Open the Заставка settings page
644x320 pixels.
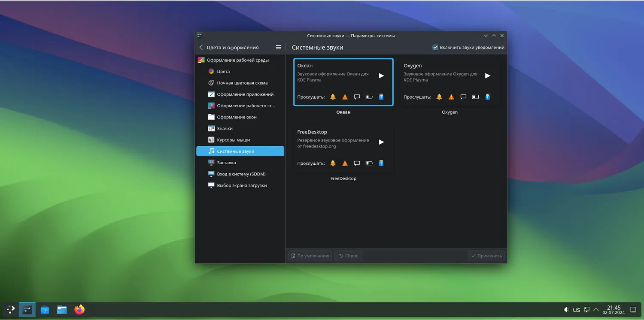point(240,163)
